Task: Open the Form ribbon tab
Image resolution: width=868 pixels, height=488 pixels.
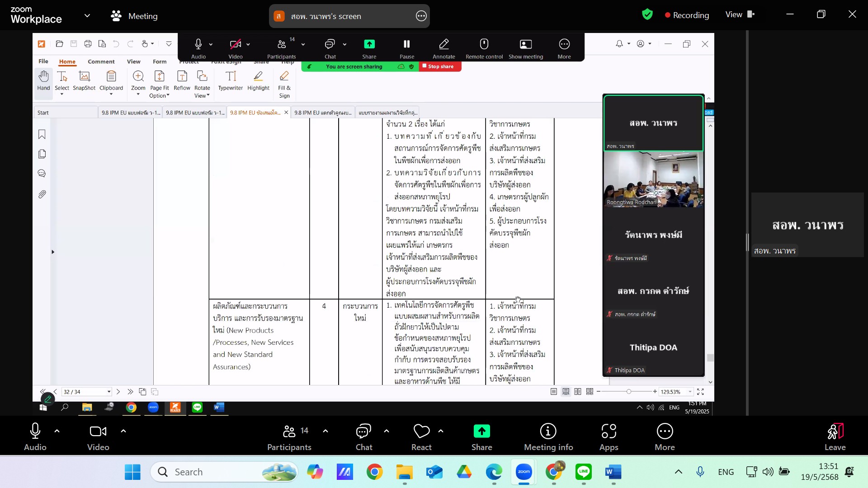Action: tap(160, 61)
